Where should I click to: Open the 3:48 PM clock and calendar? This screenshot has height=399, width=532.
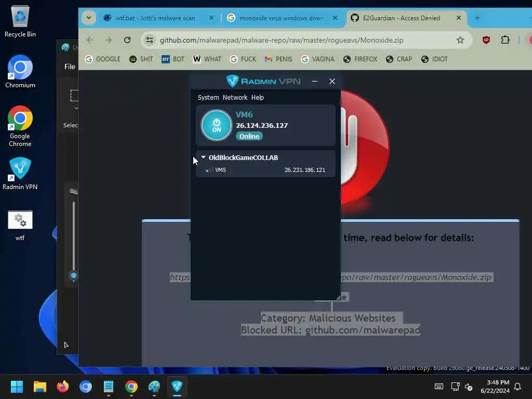[x=495, y=387]
